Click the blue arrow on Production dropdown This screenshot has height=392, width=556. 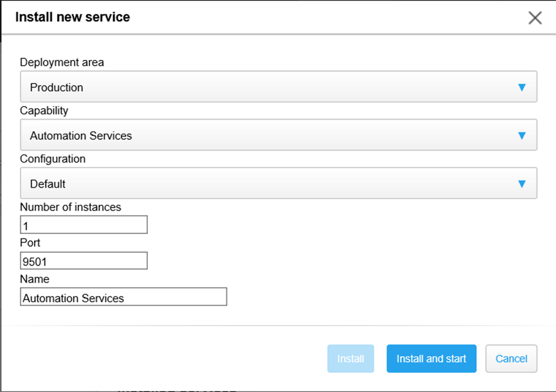tap(522, 87)
